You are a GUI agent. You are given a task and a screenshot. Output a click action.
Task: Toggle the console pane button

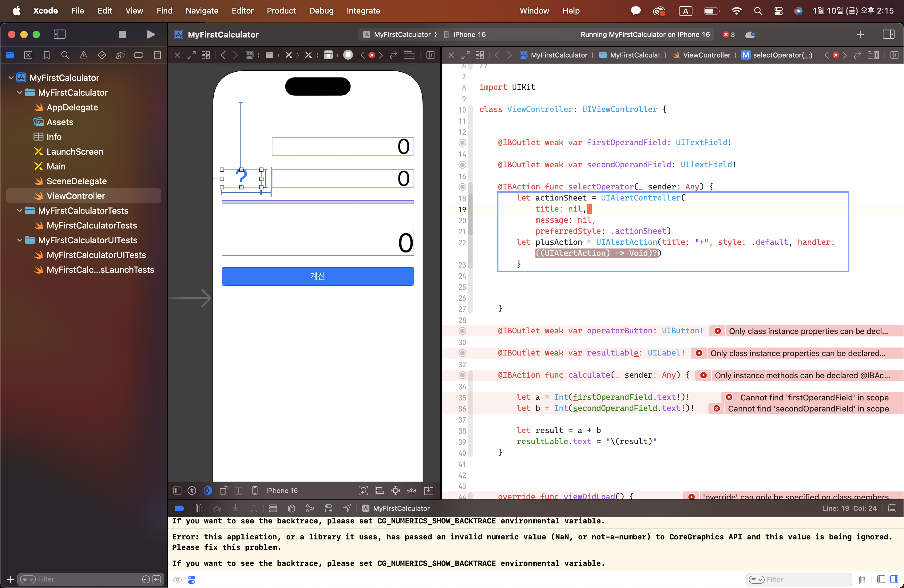point(894,579)
